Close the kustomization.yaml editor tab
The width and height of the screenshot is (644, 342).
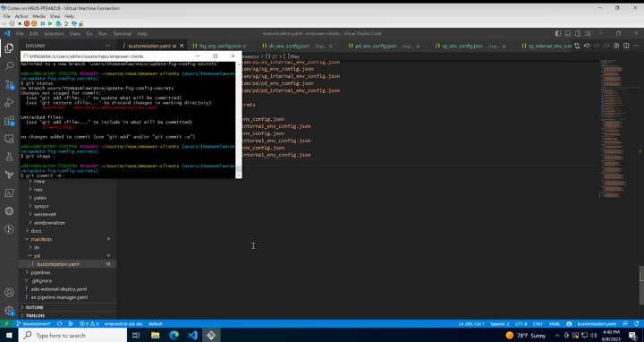(182, 46)
